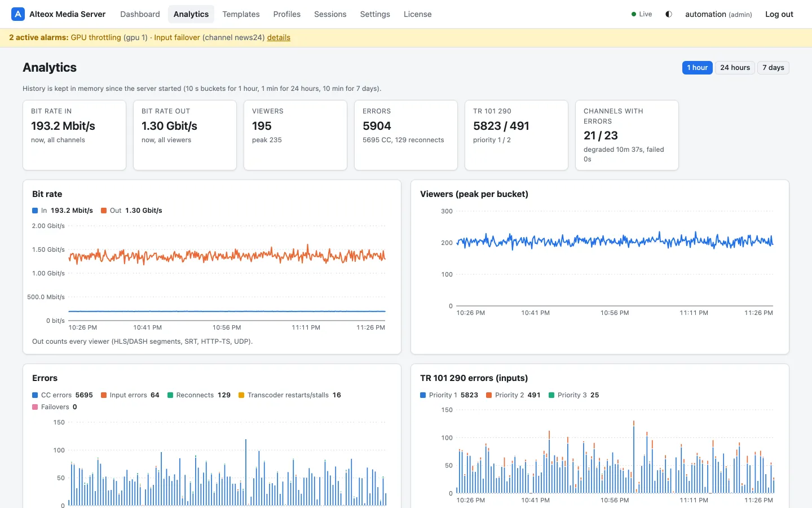
Task: Log out of the server
Action: pyautogui.click(x=779, y=14)
